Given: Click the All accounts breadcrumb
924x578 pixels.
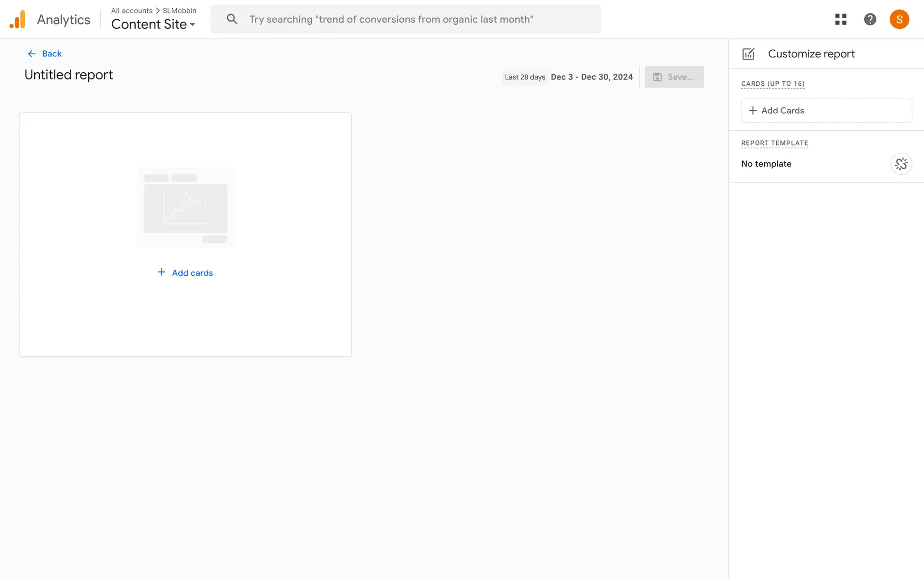Looking at the screenshot, I should tap(131, 11).
